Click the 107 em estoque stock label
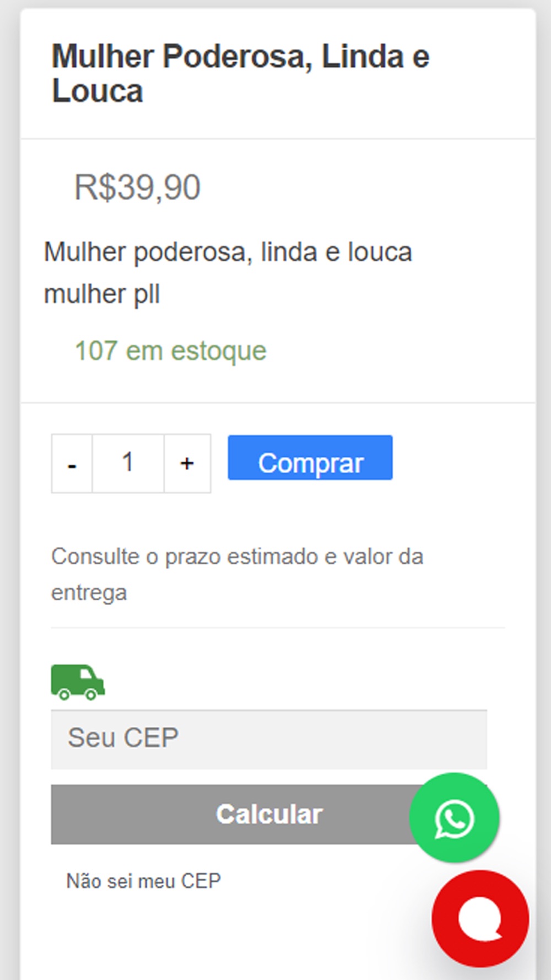Image resolution: width=551 pixels, height=980 pixels. pos(170,351)
